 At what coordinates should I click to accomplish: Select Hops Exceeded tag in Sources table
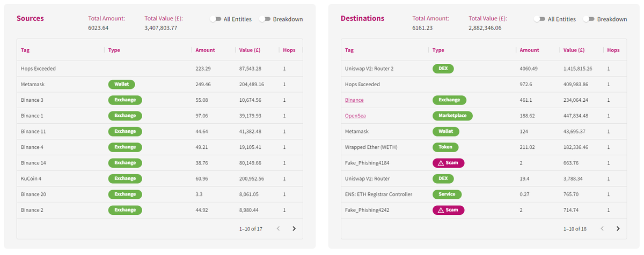point(38,69)
